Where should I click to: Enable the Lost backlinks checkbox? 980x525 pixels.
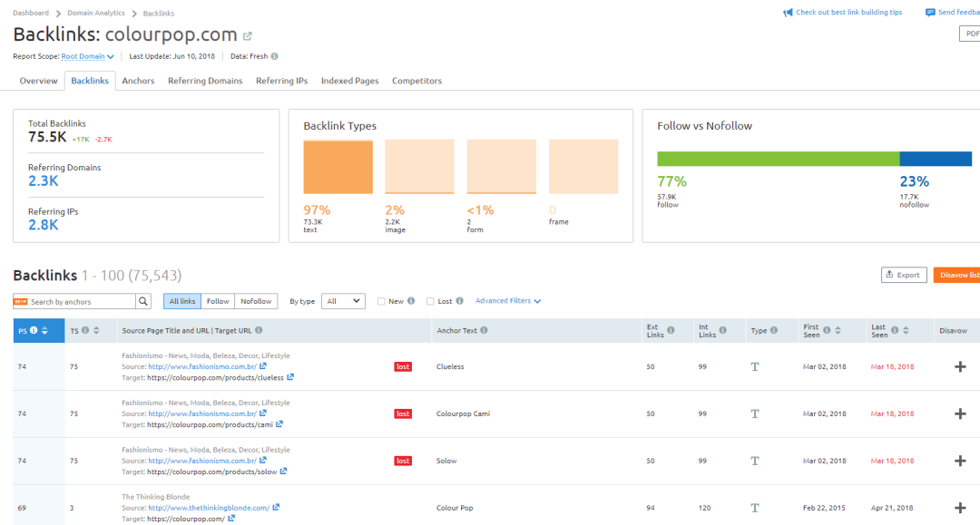coord(430,302)
